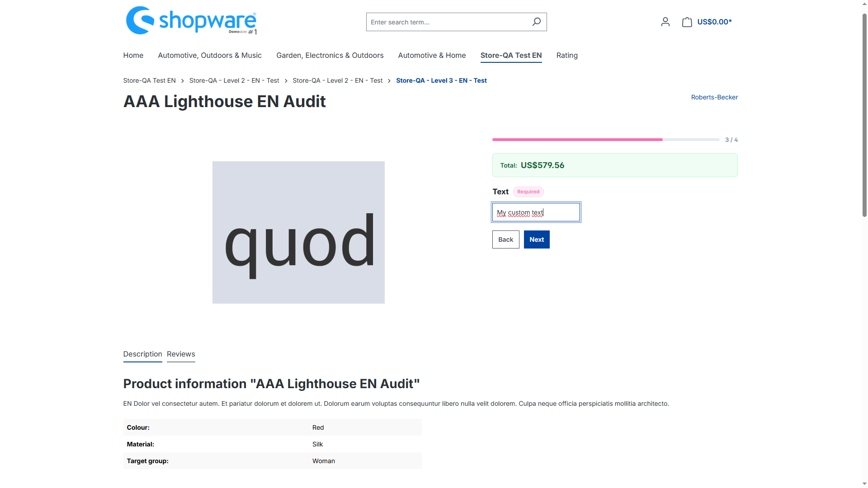Switch to the Description tab
The width and height of the screenshot is (868, 488).
(142, 354)
